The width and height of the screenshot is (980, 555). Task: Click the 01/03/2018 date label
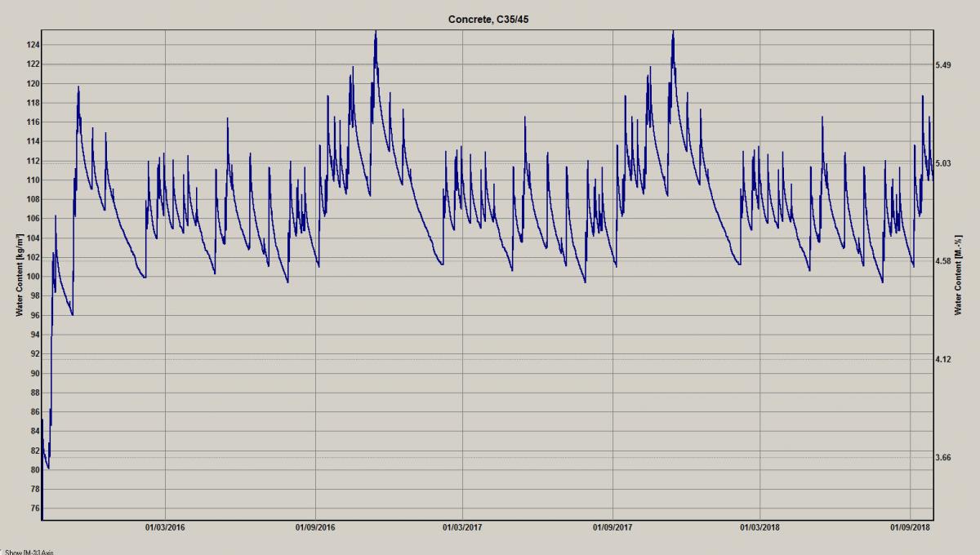pyautogui.click(x=759, y=527)
